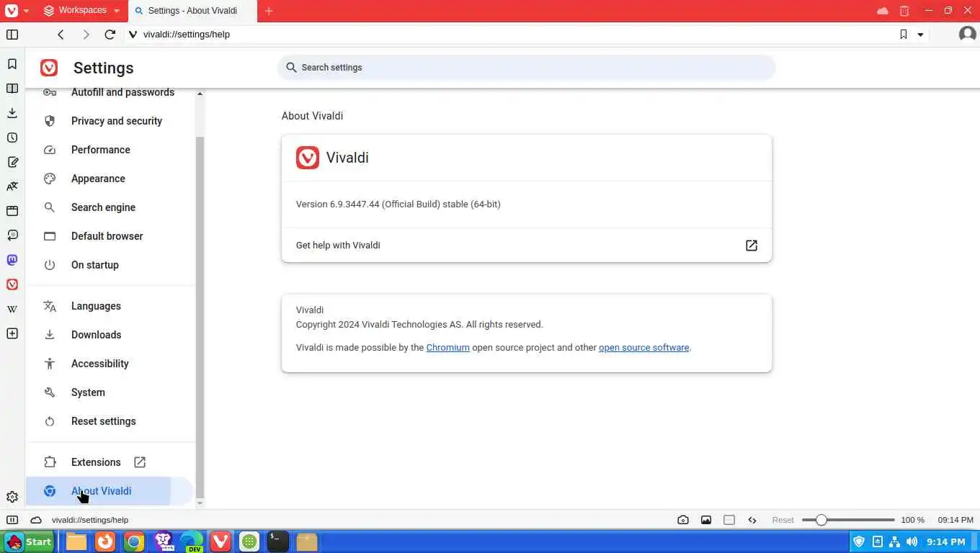Launch Firefox from taskbar
The width and height of the screenshot is (980, 553).
[x=105, y=541]
